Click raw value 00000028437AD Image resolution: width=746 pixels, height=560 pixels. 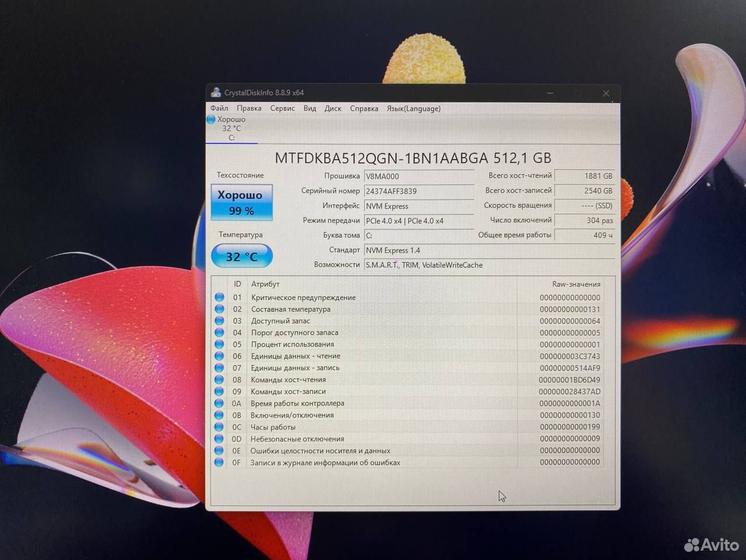(569, 392)
